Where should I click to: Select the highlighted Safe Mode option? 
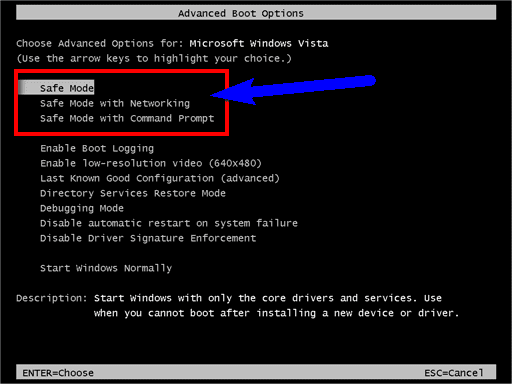pos(67,88)
